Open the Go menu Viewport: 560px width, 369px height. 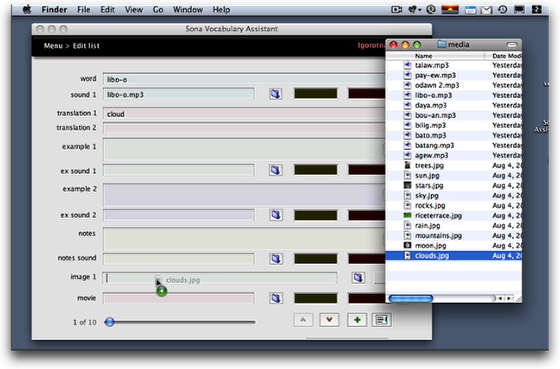[158, 10]
